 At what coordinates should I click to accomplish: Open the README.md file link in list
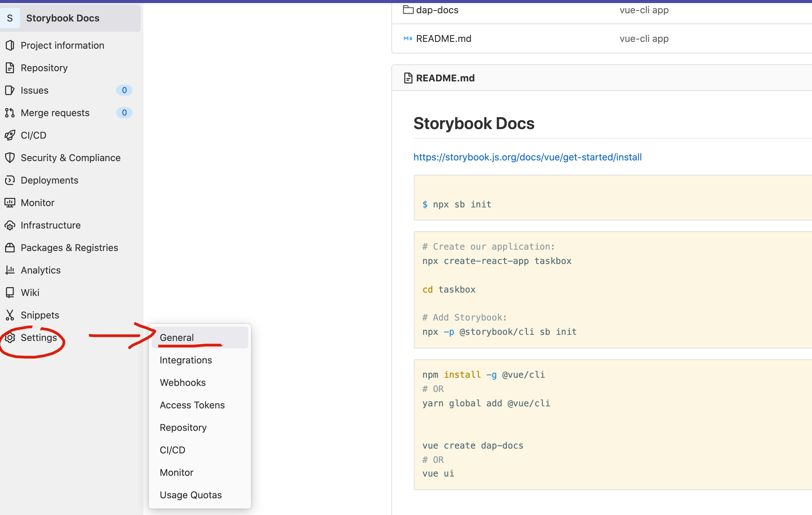point(444,38)
